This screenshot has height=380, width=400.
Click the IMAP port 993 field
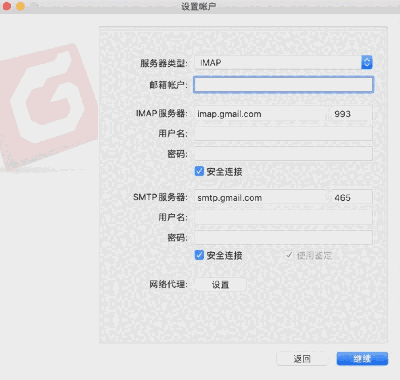coord(351,114)
